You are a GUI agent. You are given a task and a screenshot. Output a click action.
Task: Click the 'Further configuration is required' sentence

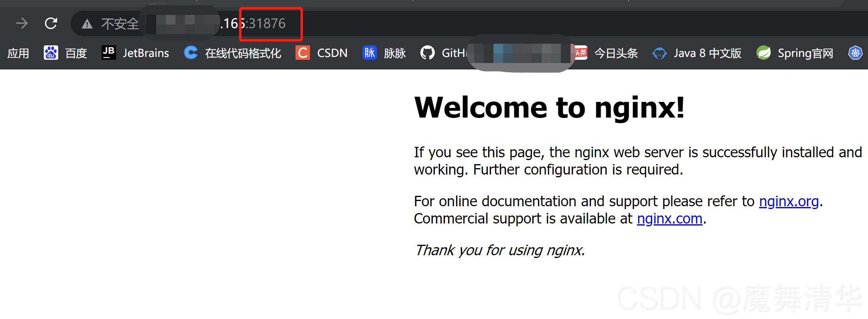(x=578, y=169)
